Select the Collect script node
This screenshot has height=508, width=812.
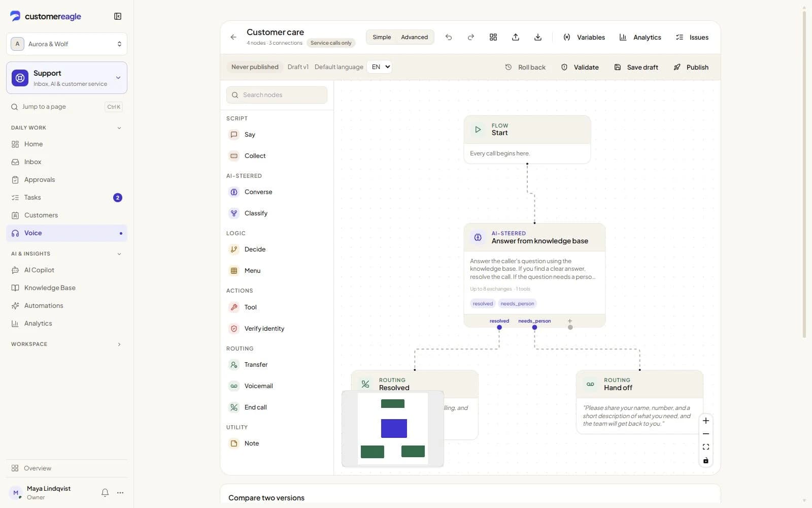[x=277, y=156]
